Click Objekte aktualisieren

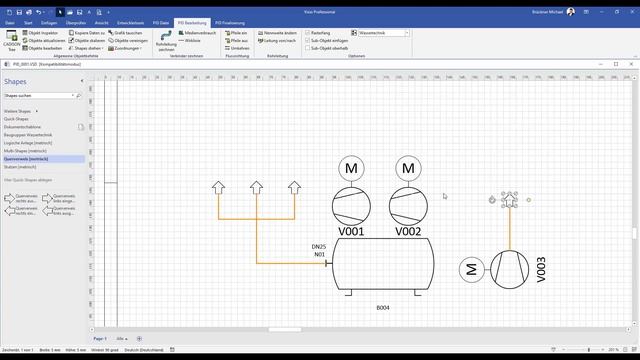click(x=44, y=40)
